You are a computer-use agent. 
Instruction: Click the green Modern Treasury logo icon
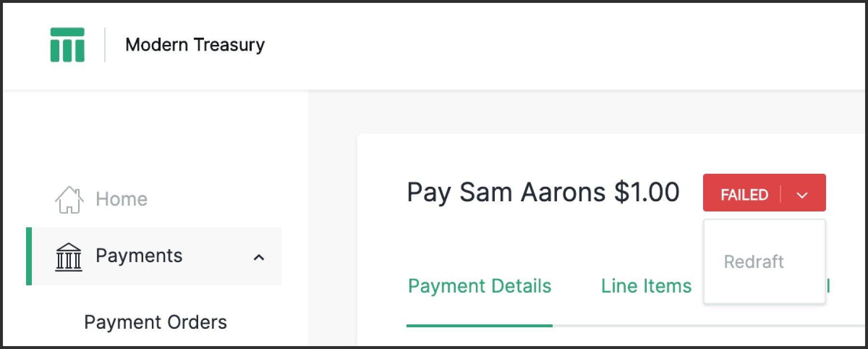coord(68,45)
